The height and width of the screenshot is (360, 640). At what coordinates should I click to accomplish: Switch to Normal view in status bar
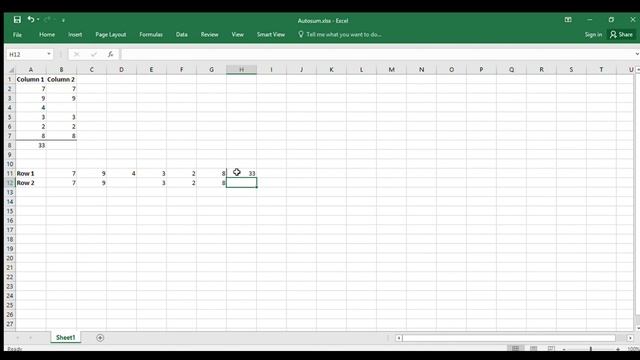516,349
